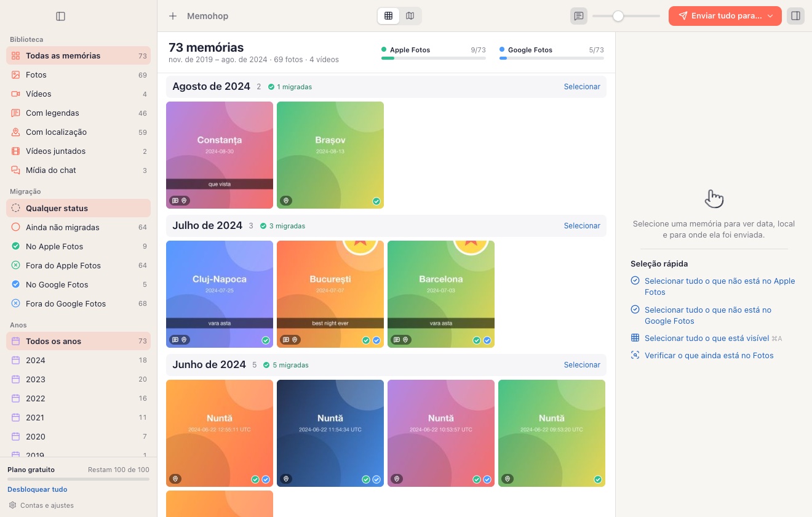Open the Vídeos filter
This screenshot has height=517, width=812.
[x=78, y=94]
